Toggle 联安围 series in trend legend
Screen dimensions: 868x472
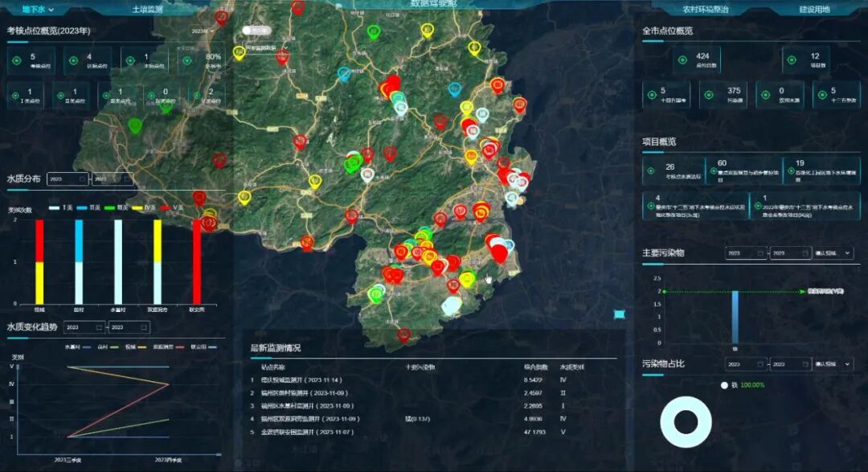coord(203,347)
